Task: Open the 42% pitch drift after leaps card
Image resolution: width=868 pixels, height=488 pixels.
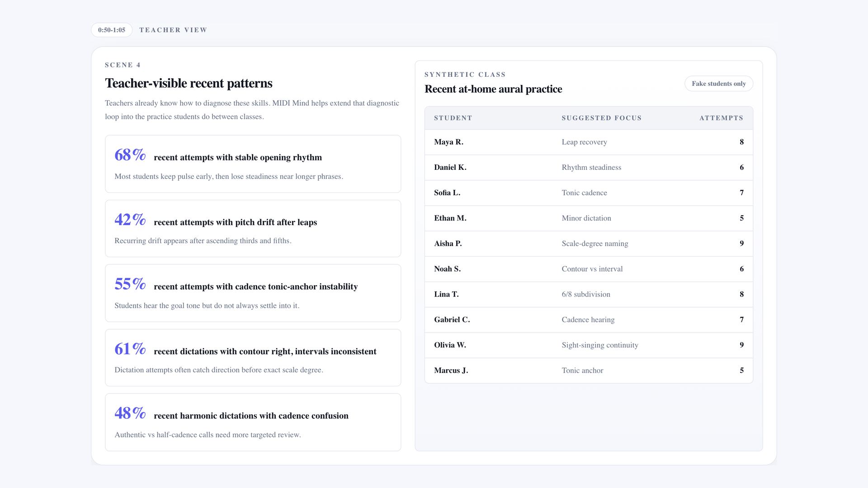Action: (253, 229)
